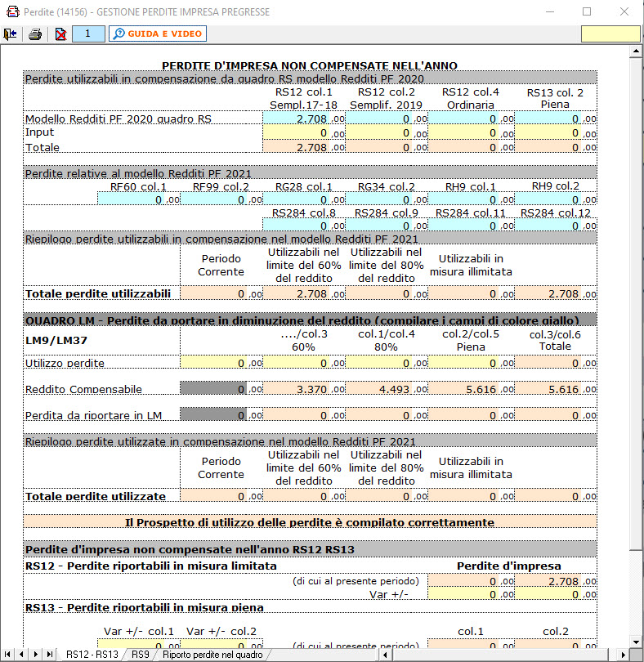The height and width of the screenshot is (662, 644).
Task: Click the vertical scrollbar down arrow
Action: click(x=636, y=642)
